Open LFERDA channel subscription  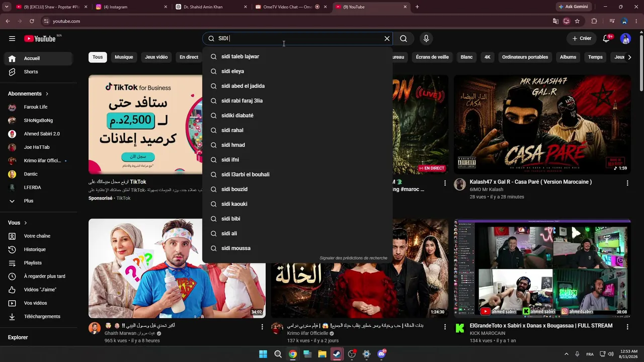(39, 188)
